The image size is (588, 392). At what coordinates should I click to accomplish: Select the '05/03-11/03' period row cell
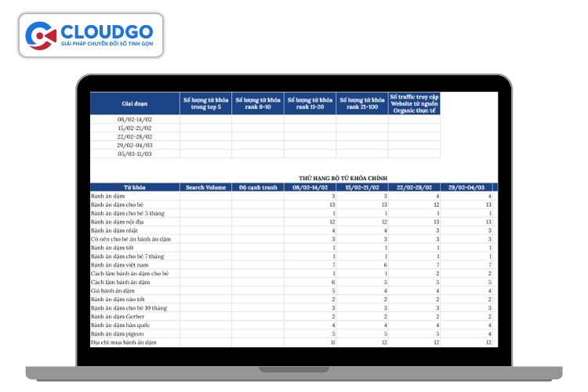pos(134,154)
